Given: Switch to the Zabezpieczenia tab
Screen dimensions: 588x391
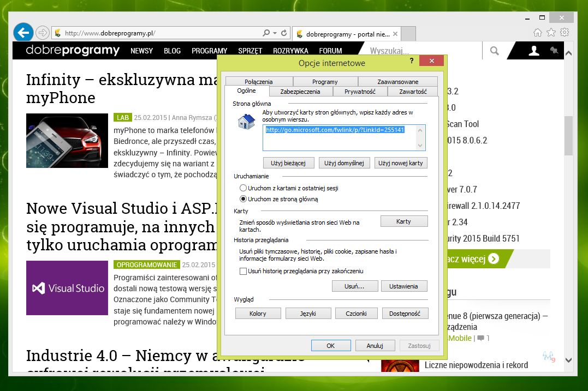Looking at the screenshot, I should point(300,92).
